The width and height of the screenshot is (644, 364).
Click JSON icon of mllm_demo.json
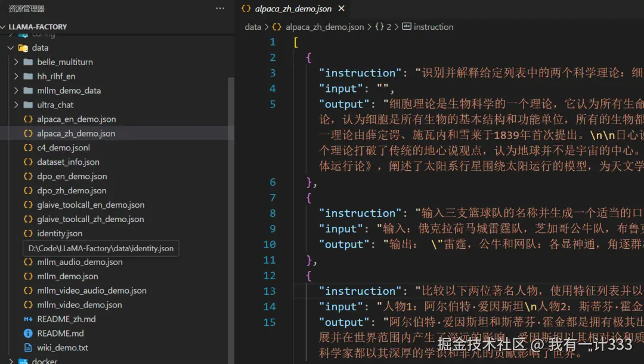[28, 276]
